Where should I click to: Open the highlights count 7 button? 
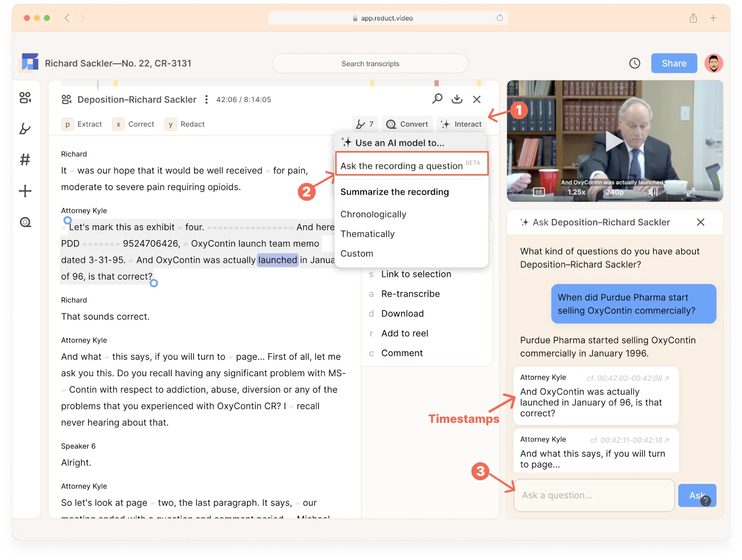pos(365,124)
